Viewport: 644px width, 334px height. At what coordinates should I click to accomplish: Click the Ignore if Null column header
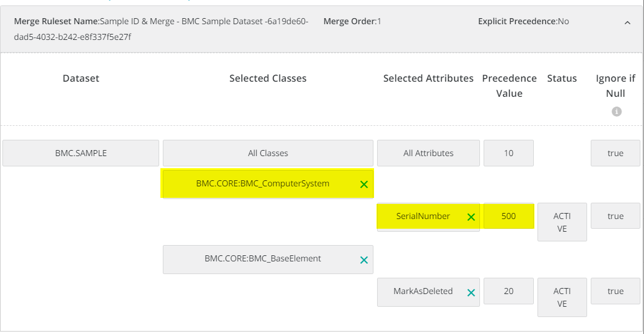615,86
